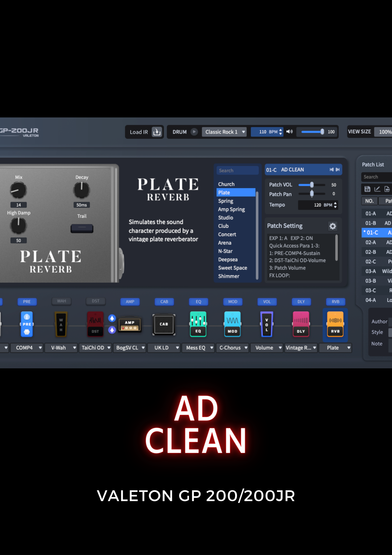Select the MOD pedal icon
The height and width of the screenshot is (555, 392).
click(x=232, y=324)
